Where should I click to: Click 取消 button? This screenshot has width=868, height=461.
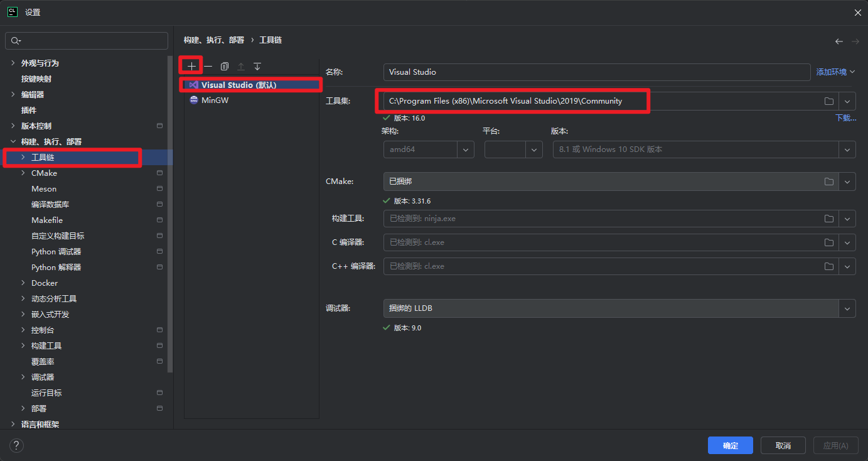[783, 445]
